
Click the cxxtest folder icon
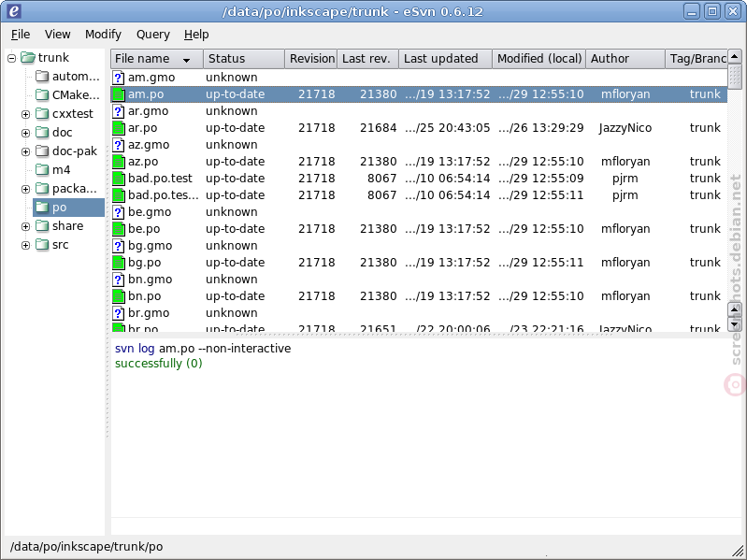click(x=42, y=113)
